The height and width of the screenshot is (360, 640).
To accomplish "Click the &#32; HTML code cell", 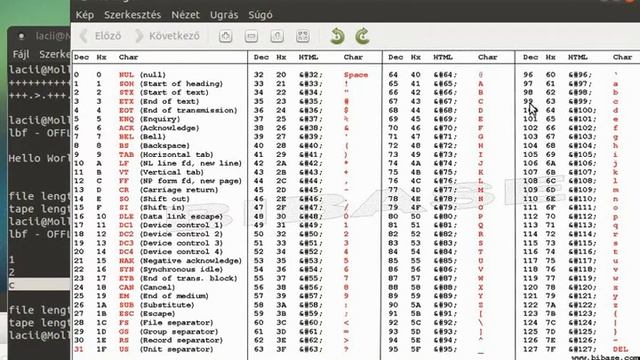I will tap(311, 75).
